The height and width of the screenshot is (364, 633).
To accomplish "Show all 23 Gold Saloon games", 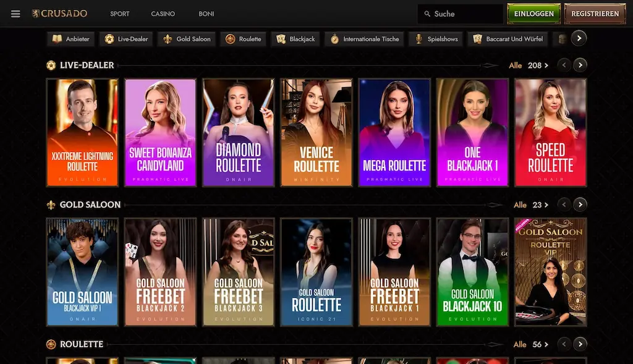I will (x=531, y=205).
